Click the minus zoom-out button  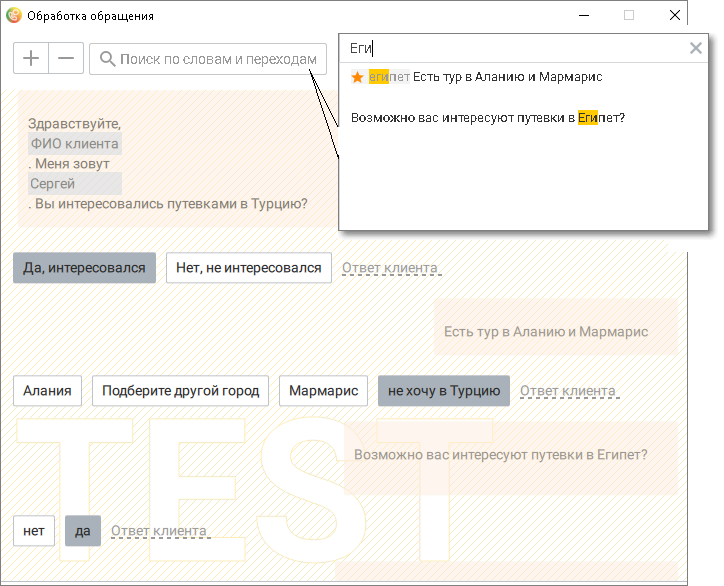click(x=66, y=58)
